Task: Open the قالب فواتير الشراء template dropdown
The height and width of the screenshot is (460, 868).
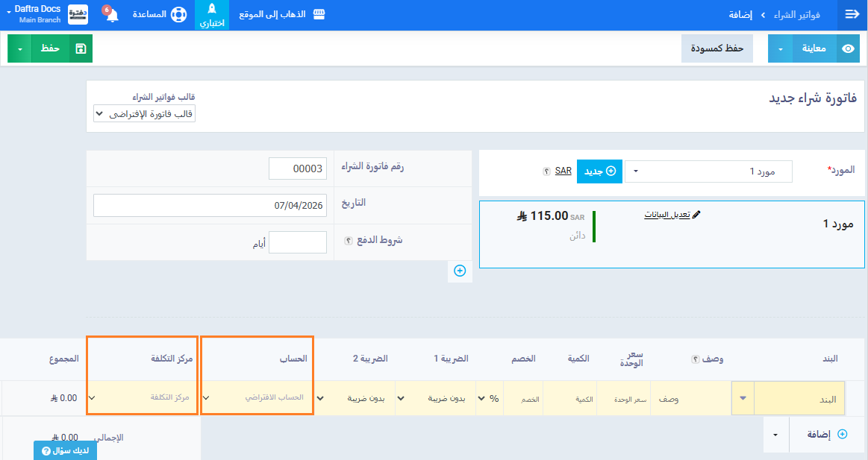Action: [144, 114]
